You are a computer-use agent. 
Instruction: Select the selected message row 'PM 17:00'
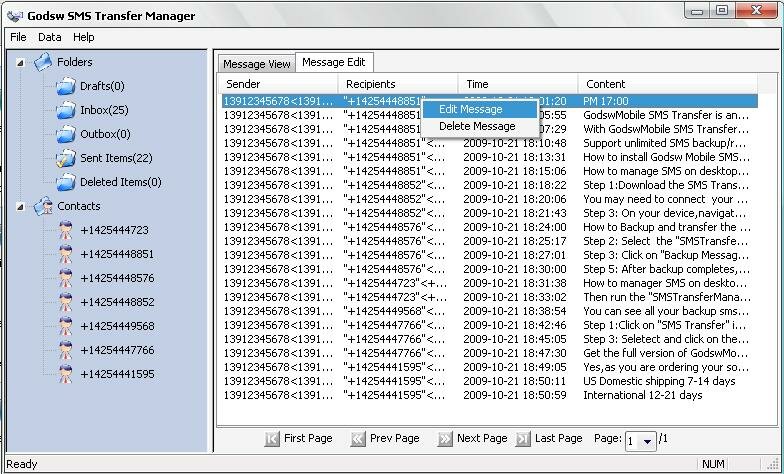click(x=490, y=101)
